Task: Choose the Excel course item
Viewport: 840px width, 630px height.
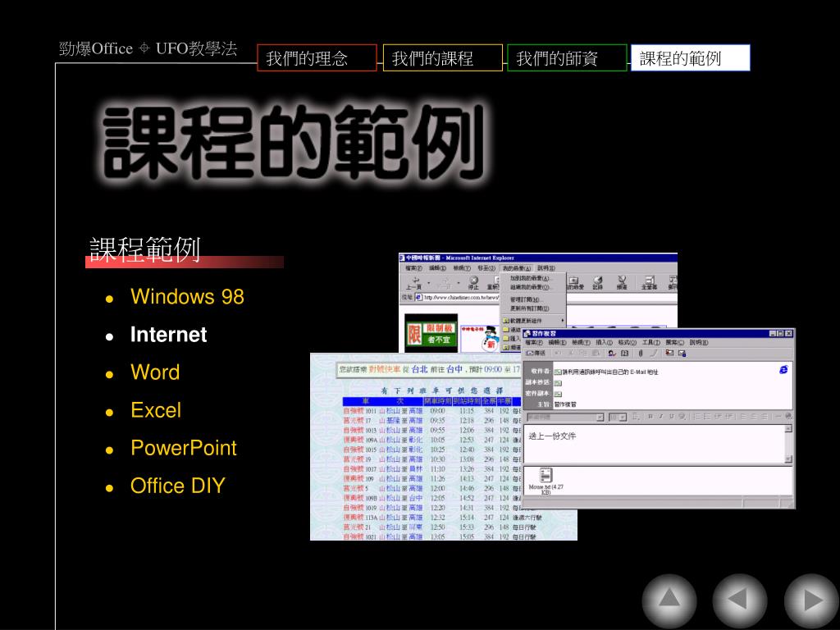Action: [156, 410]
